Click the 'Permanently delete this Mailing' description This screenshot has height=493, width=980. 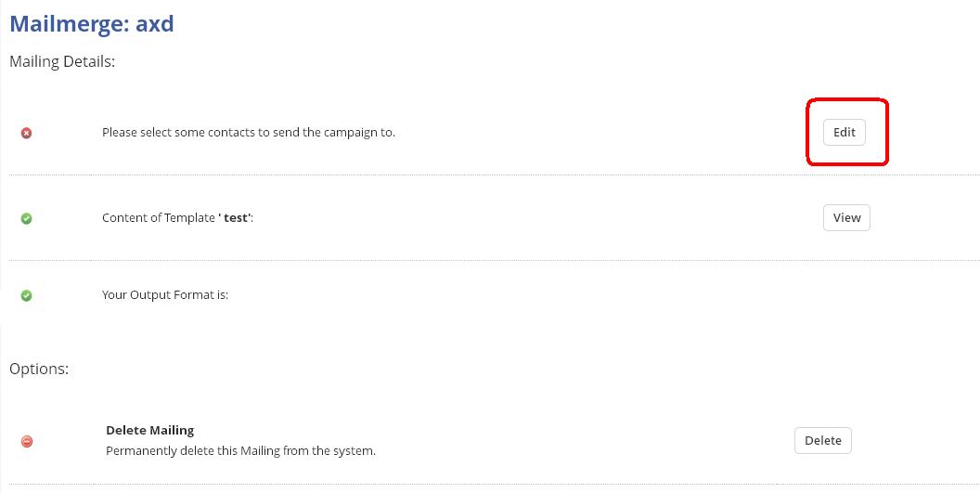coord(240,450)
